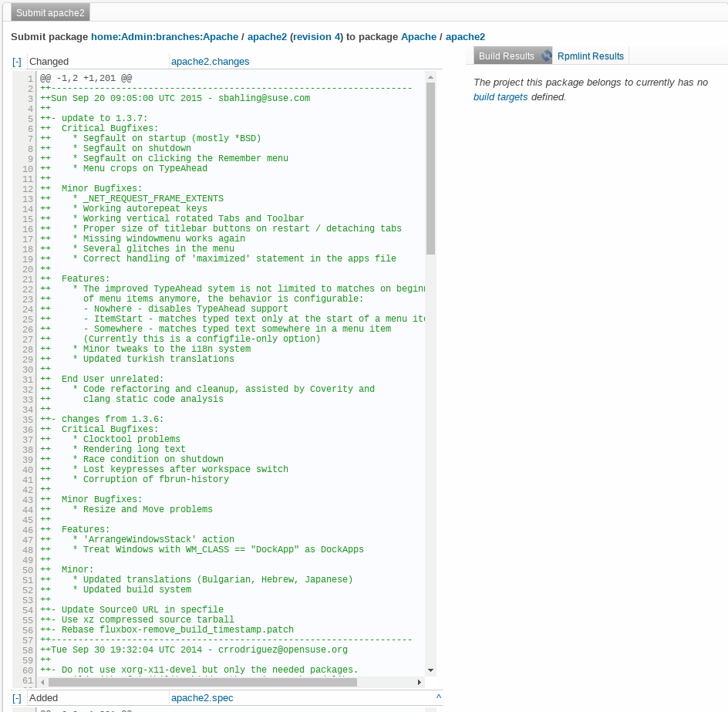The height and width of the screenshot is (712, 728).
Task: Collapse the Added section
Action: tap(16, 697)
